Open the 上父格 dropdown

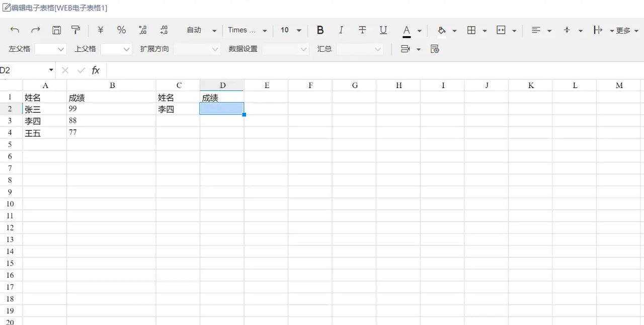coord(116,49)
